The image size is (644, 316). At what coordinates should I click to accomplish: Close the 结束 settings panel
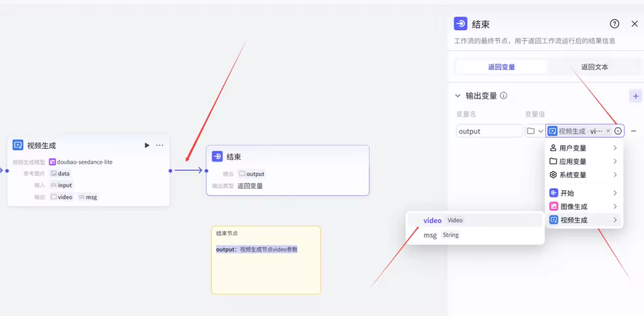634,24
